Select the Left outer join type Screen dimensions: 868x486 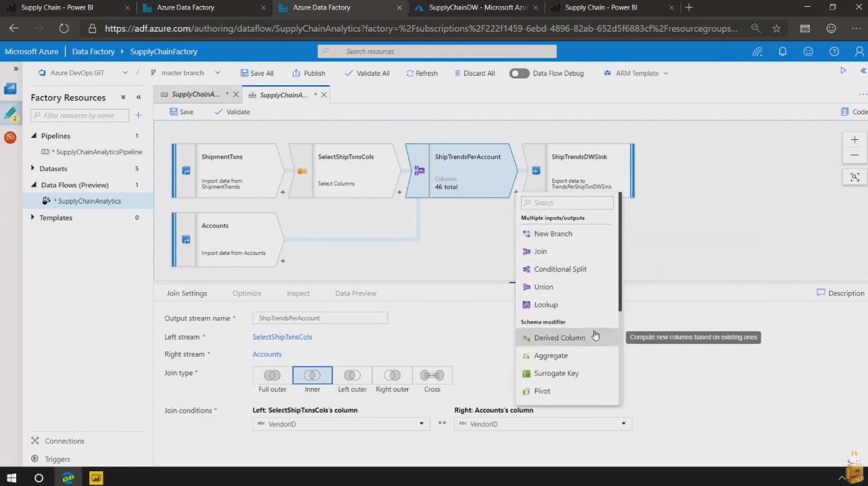(x=352, y=375)
